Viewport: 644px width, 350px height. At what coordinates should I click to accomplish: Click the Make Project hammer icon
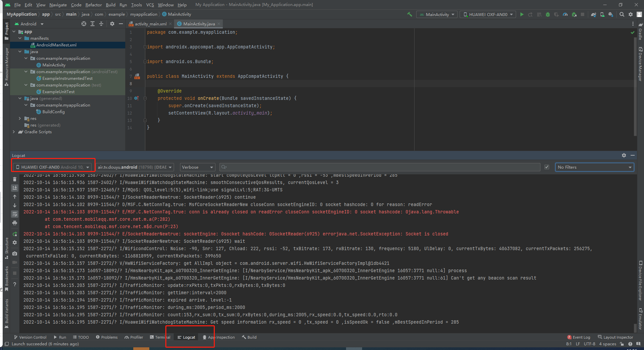[x=410, y=14]
